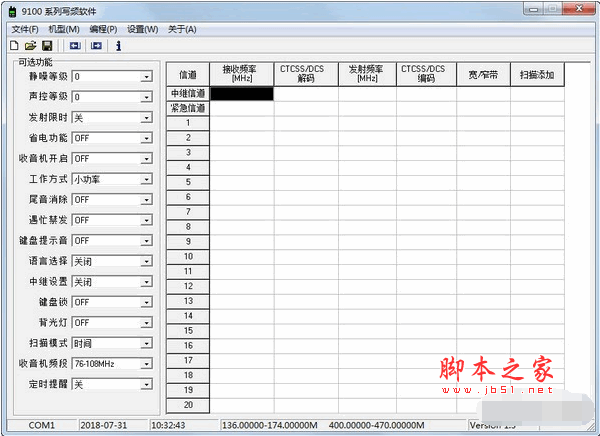600x436 pixels.
Task: Expand the 扫描模式 dropdown
Action: click(146, 344)
